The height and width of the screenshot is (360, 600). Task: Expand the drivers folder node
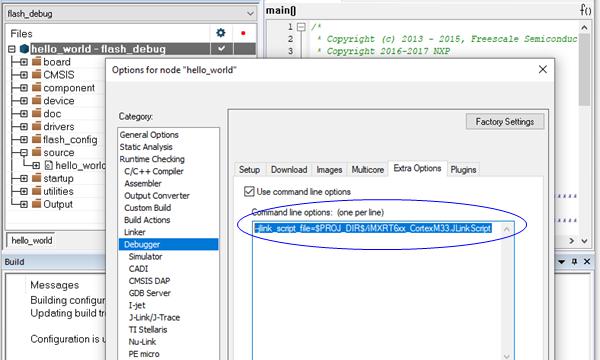click(x=24, y=127)
